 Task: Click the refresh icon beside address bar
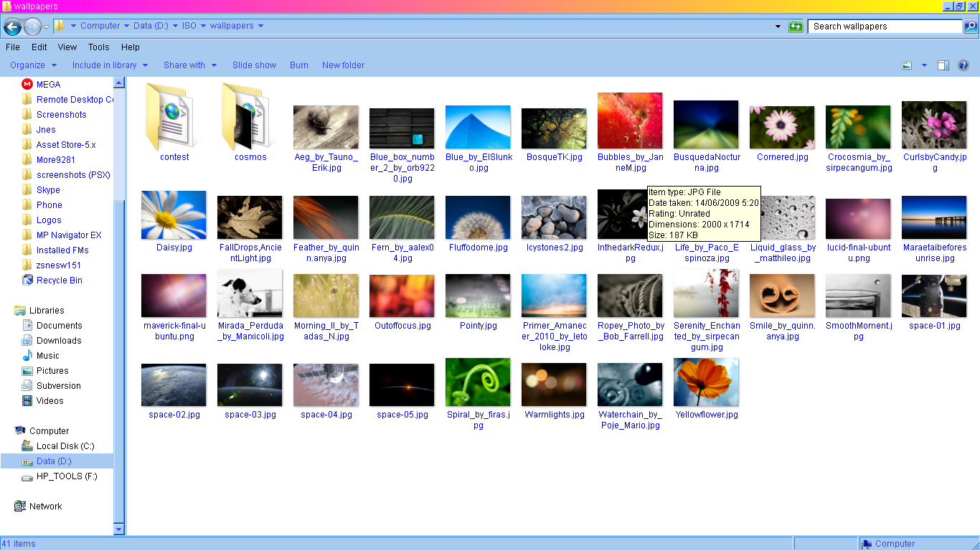[796, 27]
